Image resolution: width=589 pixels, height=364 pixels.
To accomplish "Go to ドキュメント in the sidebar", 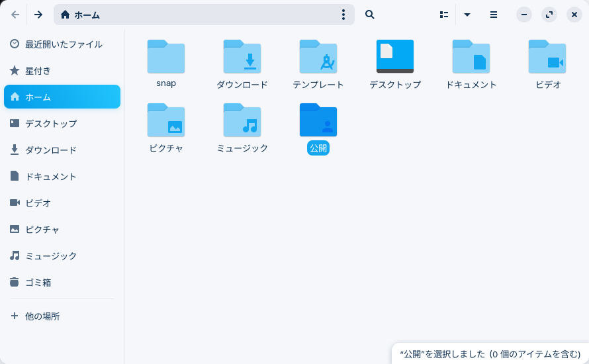I will click(x=62, y=176).
